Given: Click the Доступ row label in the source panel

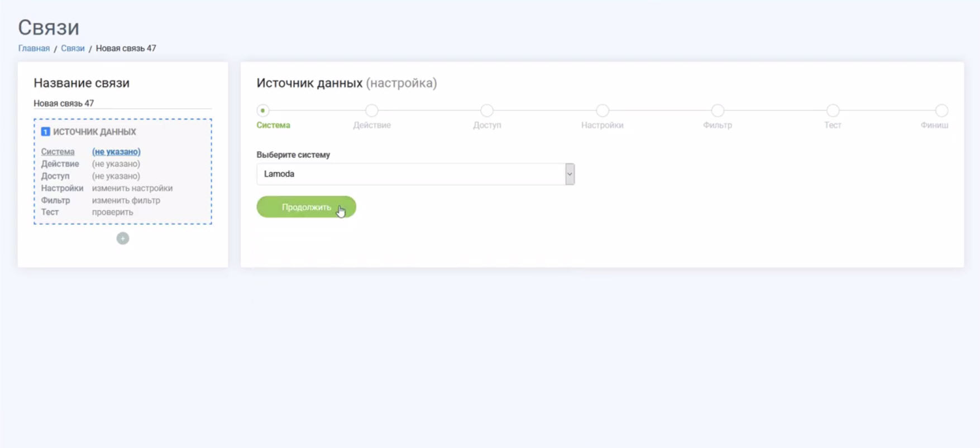Looking at the screenshot, I should tap(55, 176).
